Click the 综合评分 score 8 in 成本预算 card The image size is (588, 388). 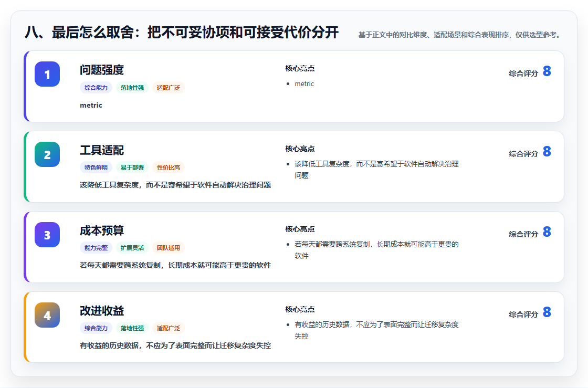coord(547,232)
